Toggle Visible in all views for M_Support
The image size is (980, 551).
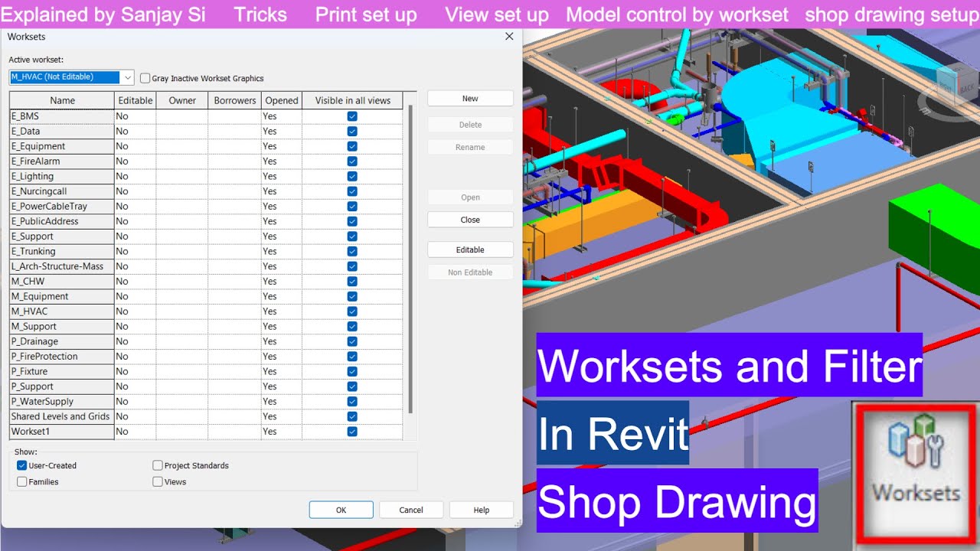[x=352, y=326]
